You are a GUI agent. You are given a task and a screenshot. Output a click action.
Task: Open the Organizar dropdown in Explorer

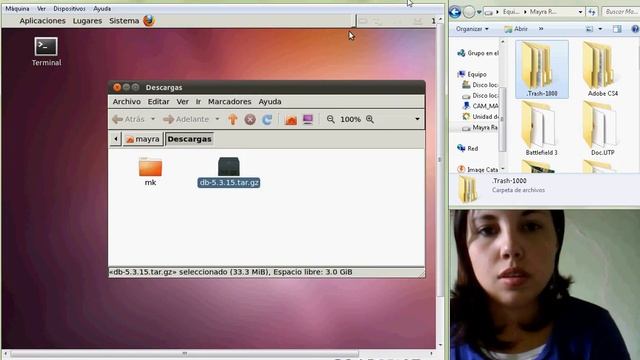[x=472, y=29]
